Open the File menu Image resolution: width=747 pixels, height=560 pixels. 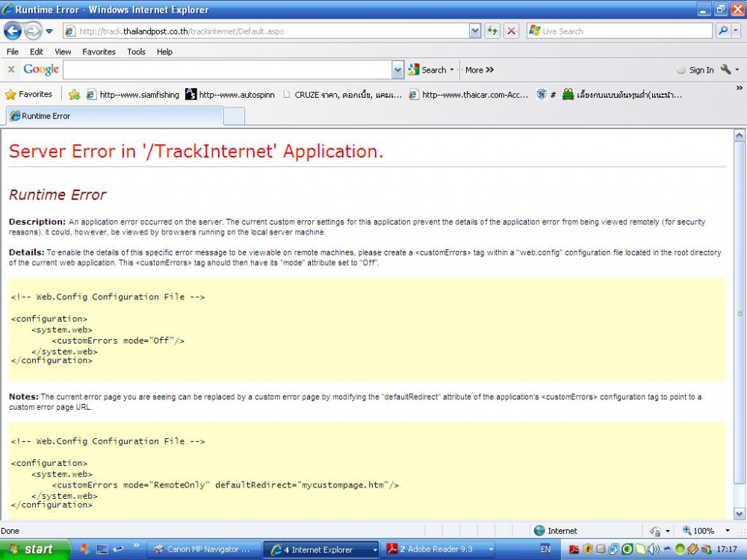13,52
